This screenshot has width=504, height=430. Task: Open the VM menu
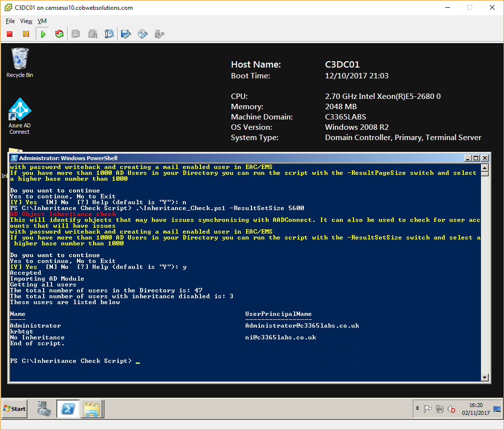[x=42, y=21]
